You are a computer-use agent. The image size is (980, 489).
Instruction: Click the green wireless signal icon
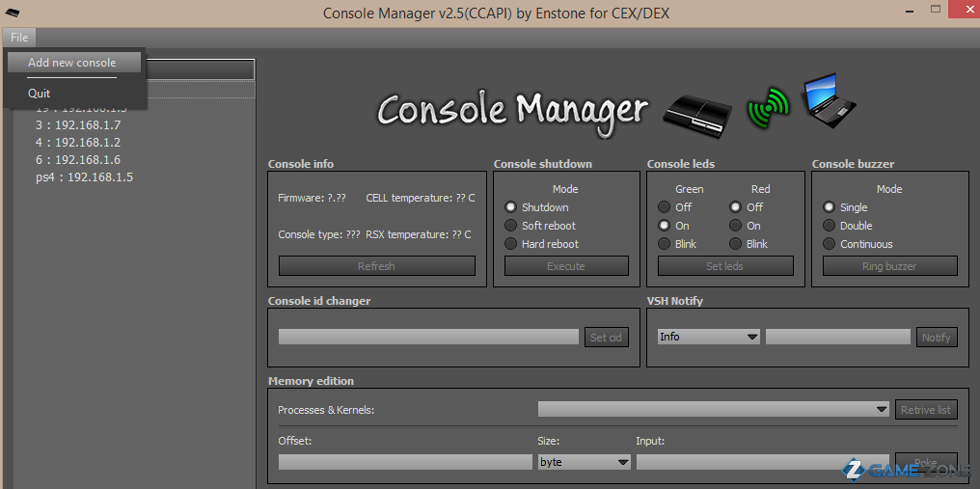tap(768, 109)
